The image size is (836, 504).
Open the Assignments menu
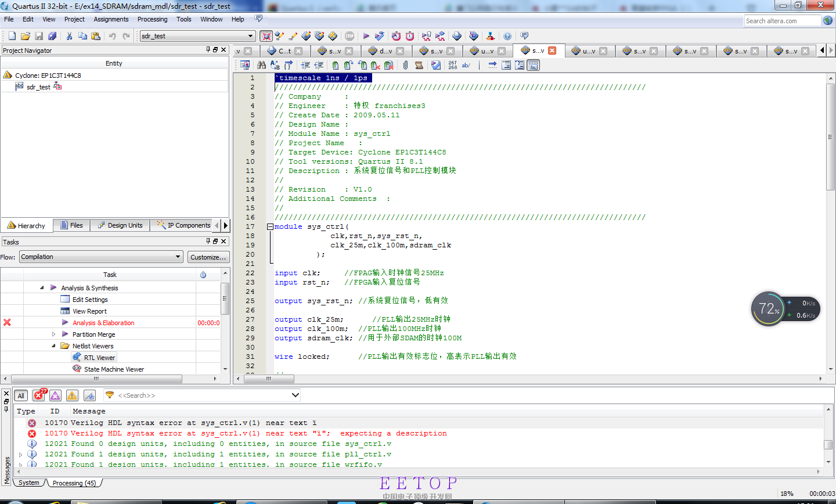click(111, 19)
